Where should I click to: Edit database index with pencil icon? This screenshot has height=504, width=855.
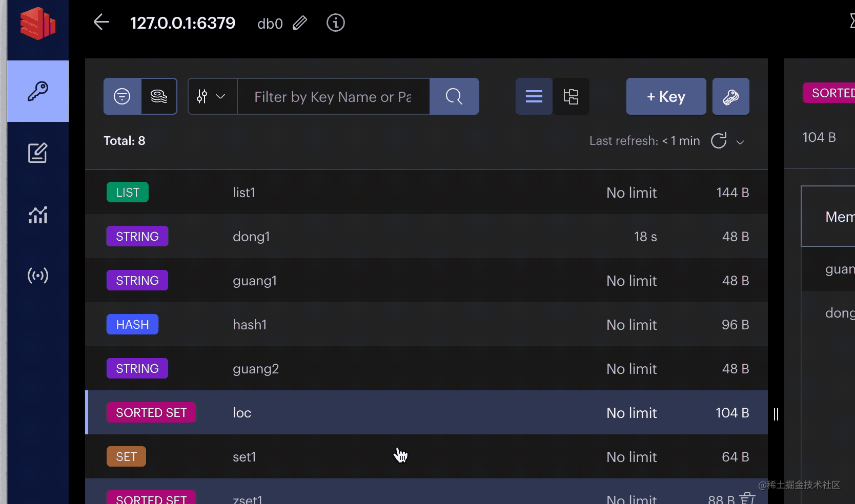click(x=300, y=23)
